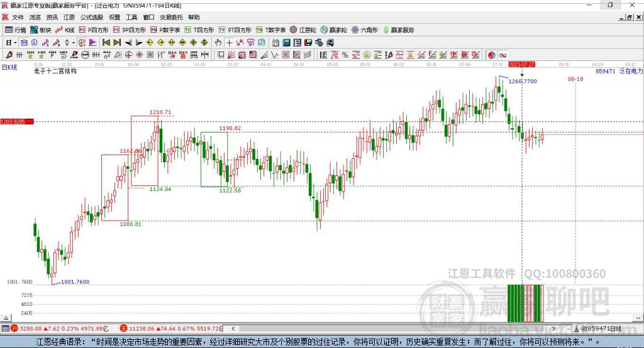Jump to first bar button
Viewport: 644px width, 348px height.
click(x=106, y=43)
